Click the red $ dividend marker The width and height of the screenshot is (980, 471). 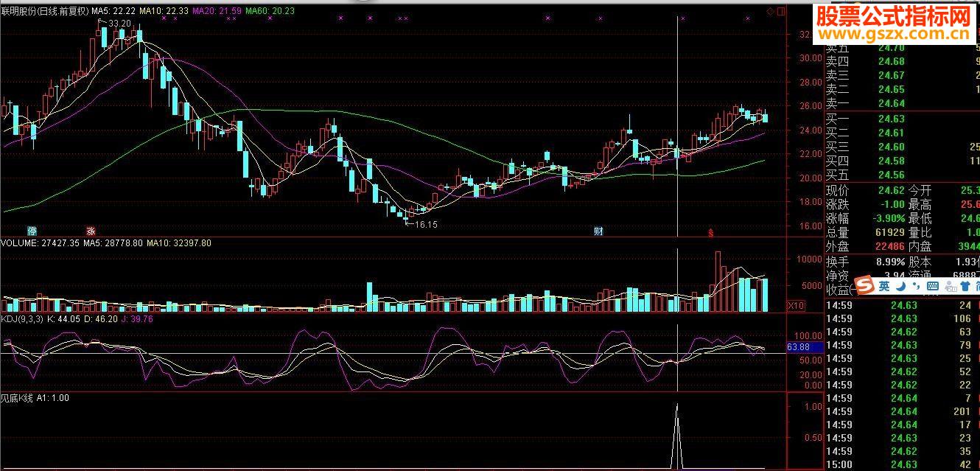point(711,232)
